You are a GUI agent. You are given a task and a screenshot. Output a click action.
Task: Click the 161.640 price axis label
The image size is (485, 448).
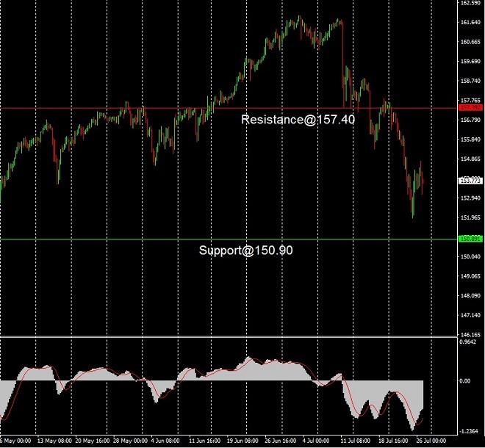[x=470, y=22]
